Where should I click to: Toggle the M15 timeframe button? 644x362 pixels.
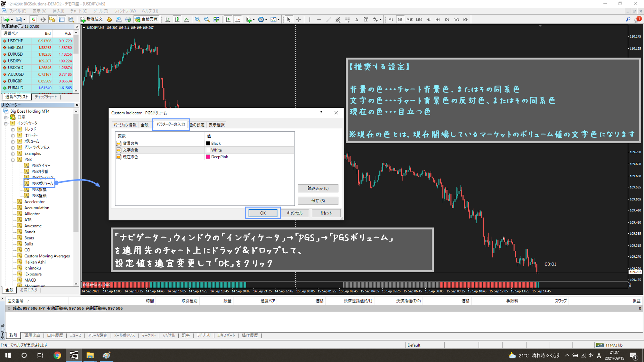click(x=409, y=20)
